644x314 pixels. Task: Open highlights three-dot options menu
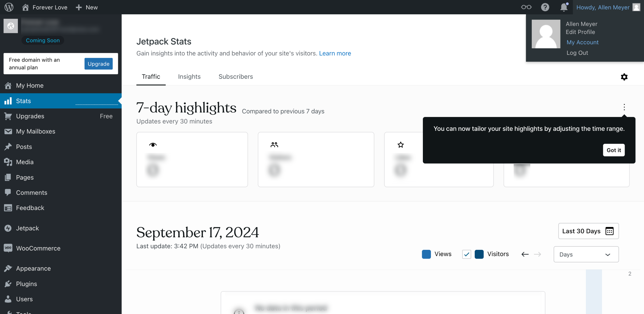pos(624,107)
